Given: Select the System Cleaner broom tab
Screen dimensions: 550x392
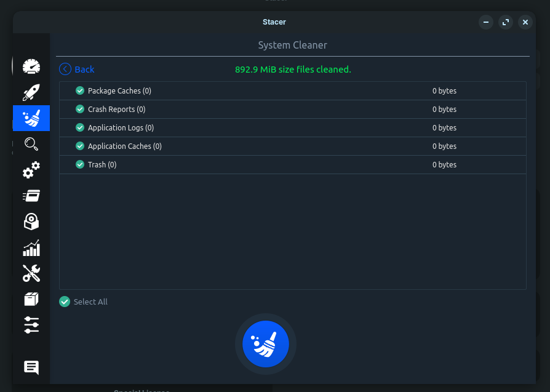Looking at the screenshot, I should pos(31,118).
